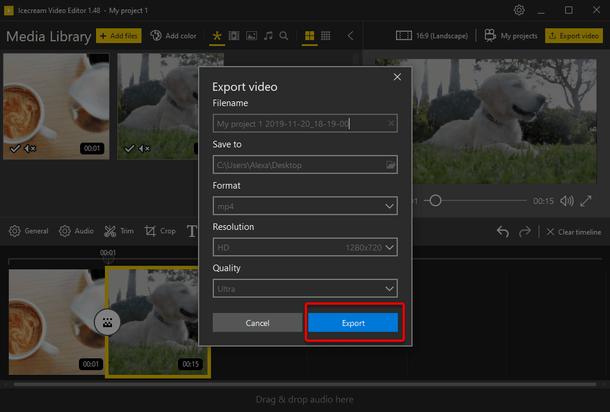610x412 pixels.
Task: Close the Export video dialog
Action: click(397, 77)
